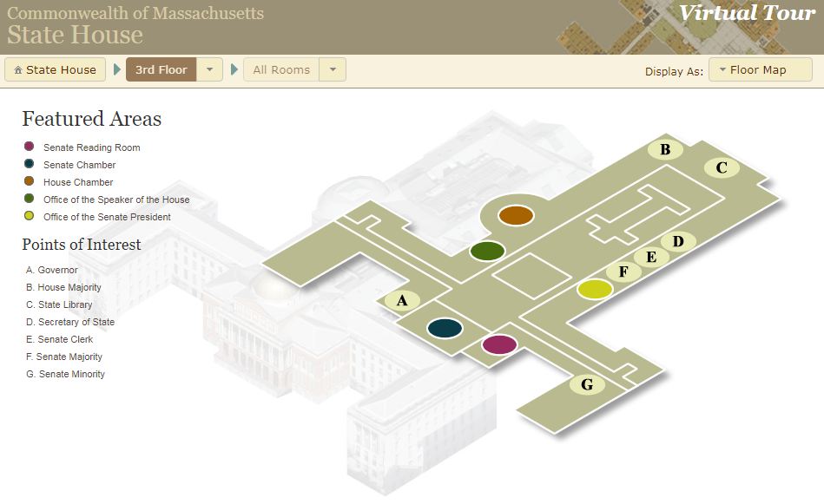This screenshot has height=504, width=824.
Task: Click the State House header title
Action: click(76, 36)
